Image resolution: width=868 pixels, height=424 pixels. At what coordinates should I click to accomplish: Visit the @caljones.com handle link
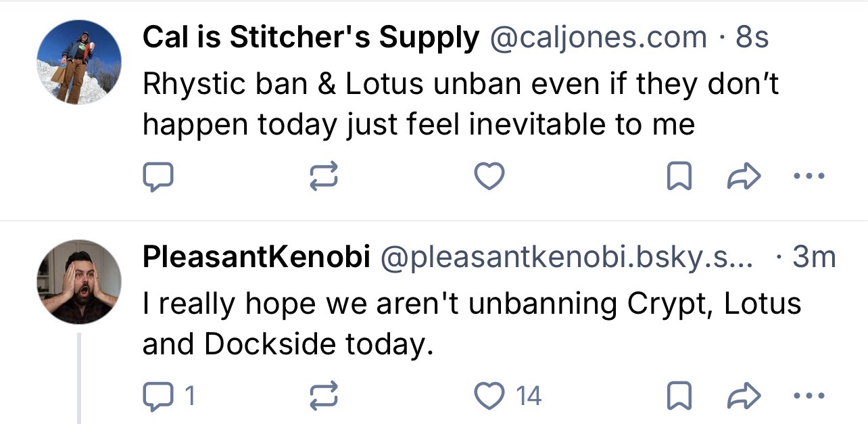[597, 39]
